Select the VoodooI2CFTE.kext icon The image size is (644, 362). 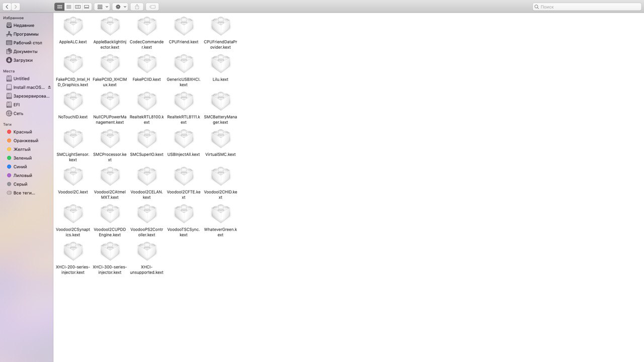(x=184, y=176)
